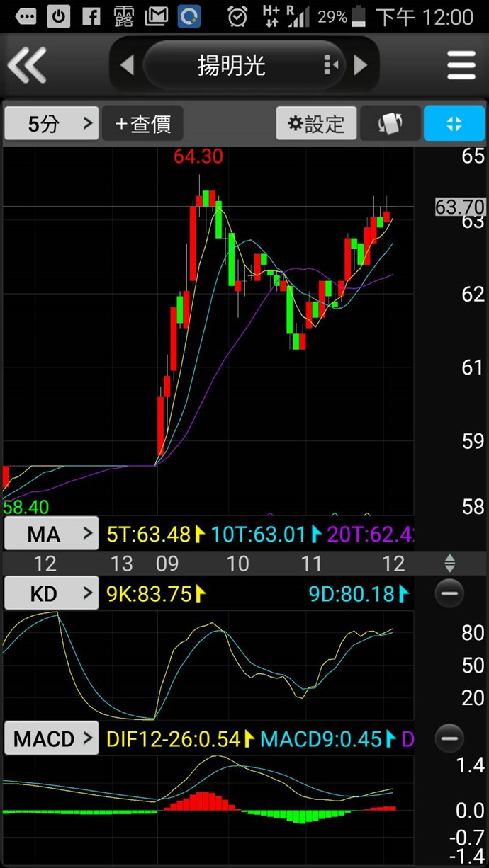The image size is (489, 868).
Task: Open the hamburger menu
Action: point(461,66)
